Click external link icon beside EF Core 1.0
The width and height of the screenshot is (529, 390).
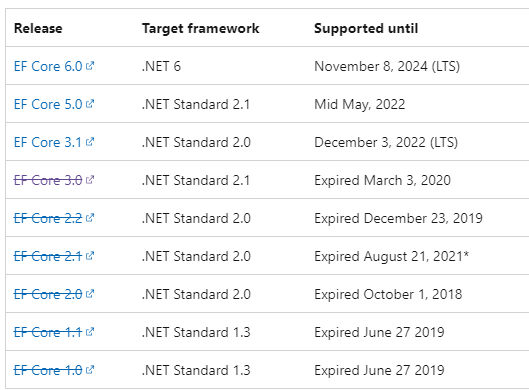pyautogui.click(x=90, y=370)
